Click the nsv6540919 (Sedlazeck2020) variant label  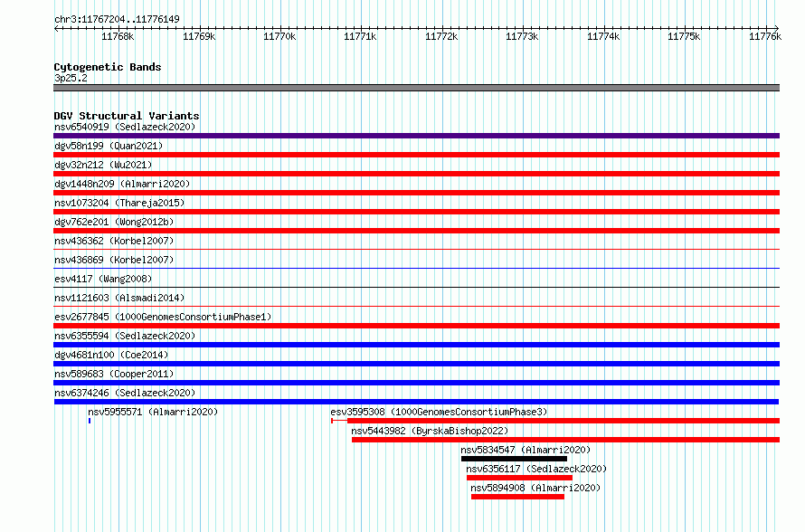point(125,127)
